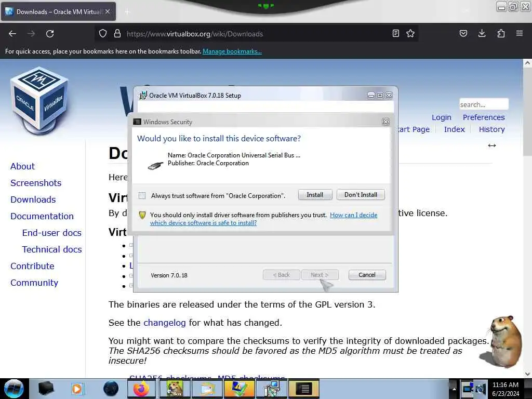Open network icon in system tray
Viewport: 532px width, 399px height.
(x=468, y=388)
